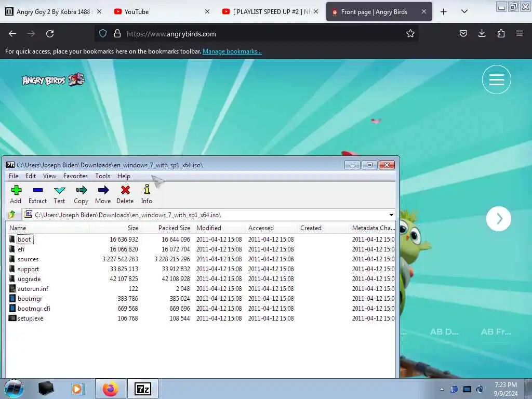Sort by the Created column header

[x=323, y=228]
